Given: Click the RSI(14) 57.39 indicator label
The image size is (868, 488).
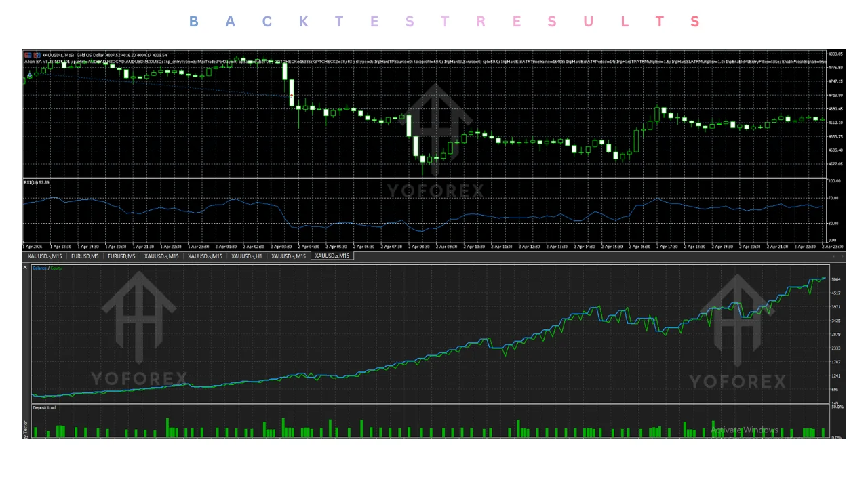Looking at the screenshot, I should click(x=37, y=182).
